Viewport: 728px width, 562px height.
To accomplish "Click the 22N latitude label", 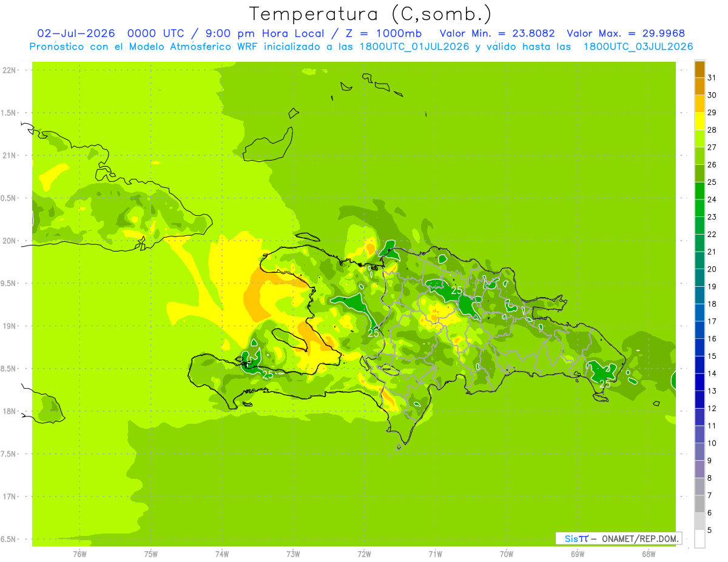I will click(9, 70).
